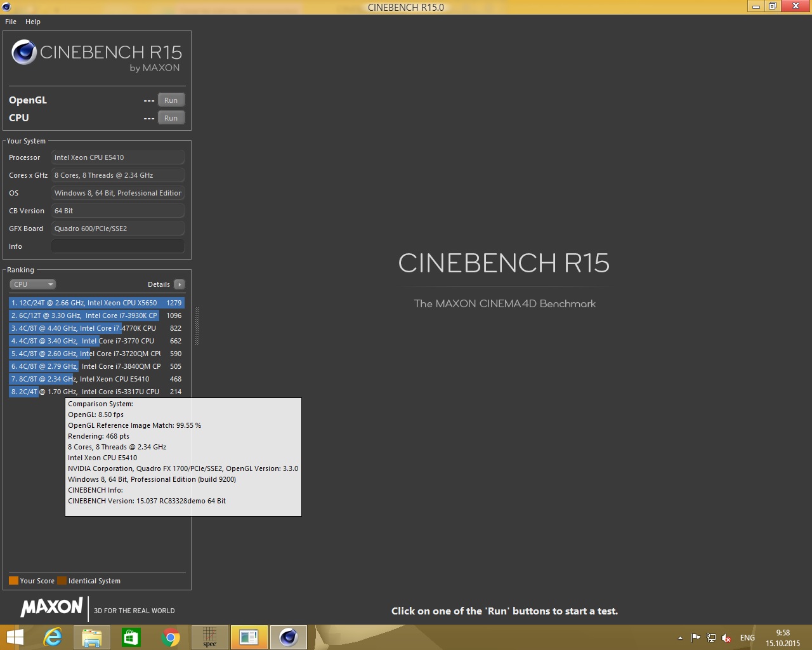This screenshot has width=812, height=650.
Task: Select ranking row Intel Core i5-3317U
Action: (x=96, y=392)
